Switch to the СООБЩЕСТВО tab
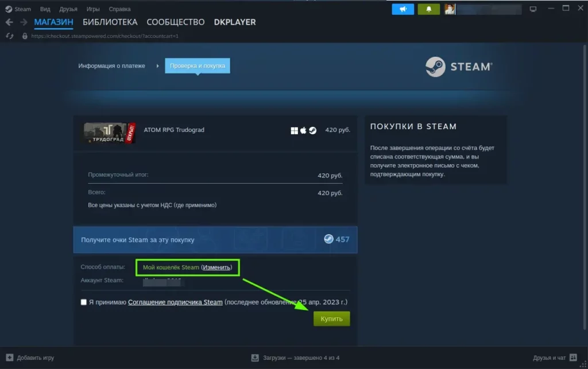588x369 pixels. point(176,22)
